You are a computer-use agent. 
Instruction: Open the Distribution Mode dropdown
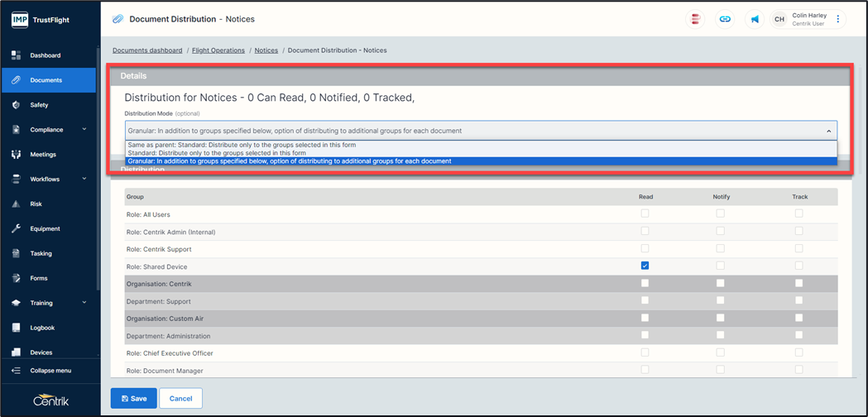coord(481,131)
